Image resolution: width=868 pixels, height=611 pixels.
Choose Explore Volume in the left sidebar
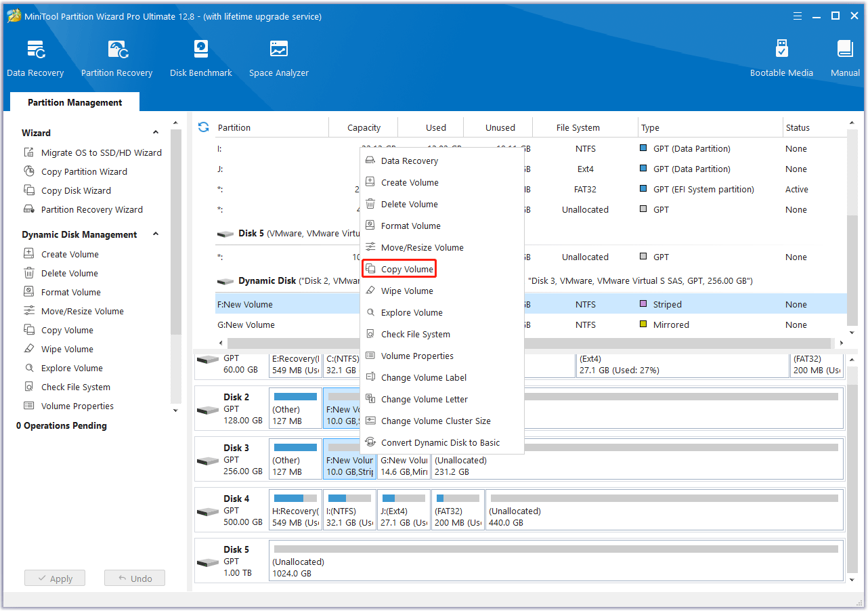pyautogui.click(x=63, y=368)
